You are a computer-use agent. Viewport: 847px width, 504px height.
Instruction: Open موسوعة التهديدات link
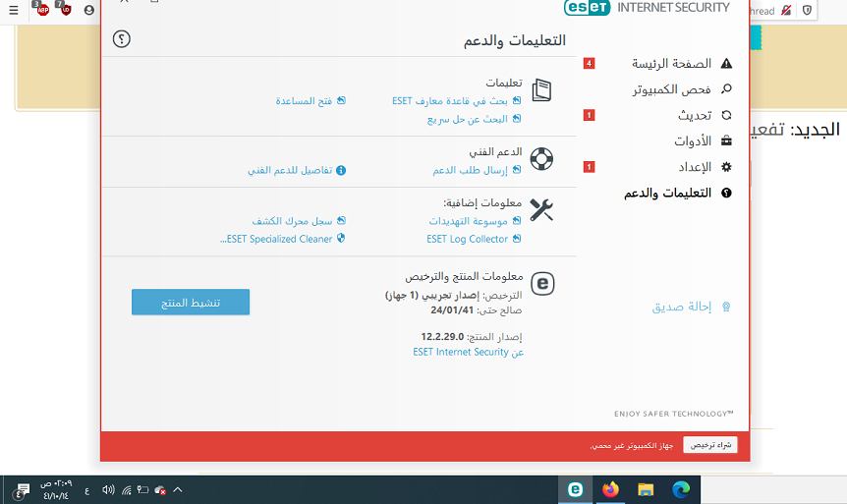pyautogui.click(x=469, y=221)
